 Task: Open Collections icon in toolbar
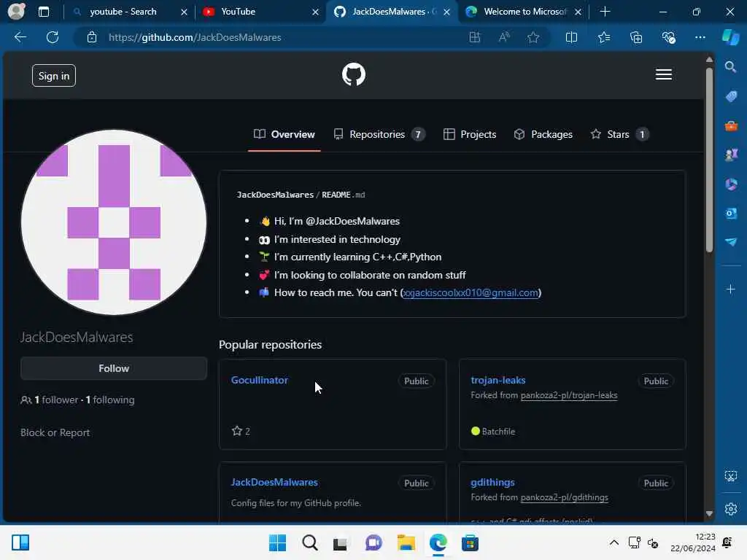[636, 37]
